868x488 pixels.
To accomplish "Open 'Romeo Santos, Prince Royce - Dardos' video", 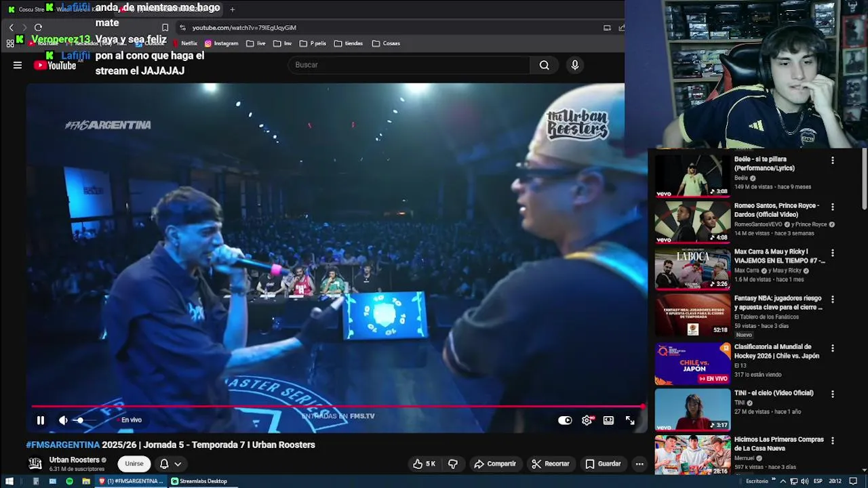I will coord(692,222).
